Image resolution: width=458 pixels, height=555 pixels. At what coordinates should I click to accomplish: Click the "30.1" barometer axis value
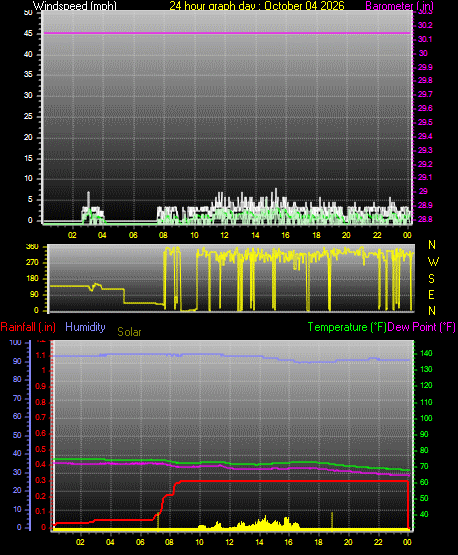(x=425, y=39)
